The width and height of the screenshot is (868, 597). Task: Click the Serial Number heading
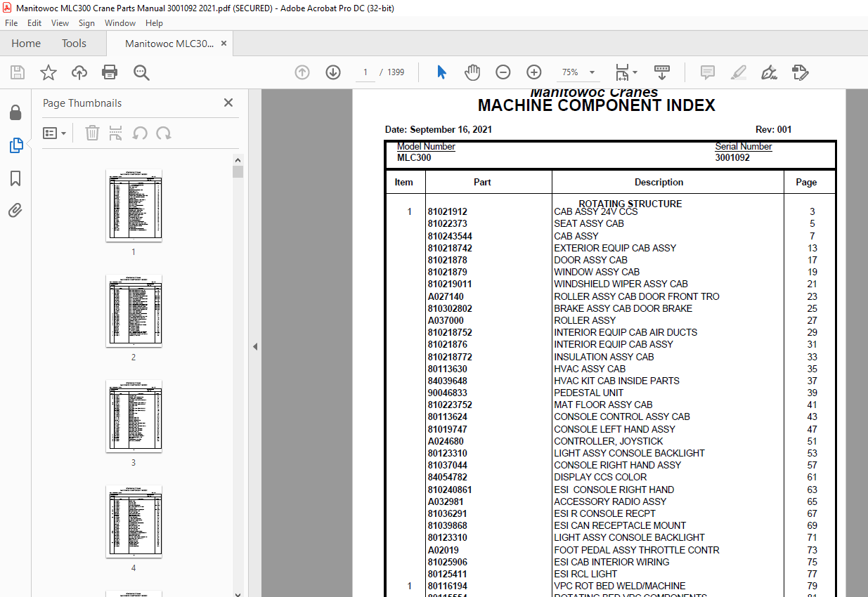pyautogui.click(x=744, y=147)
